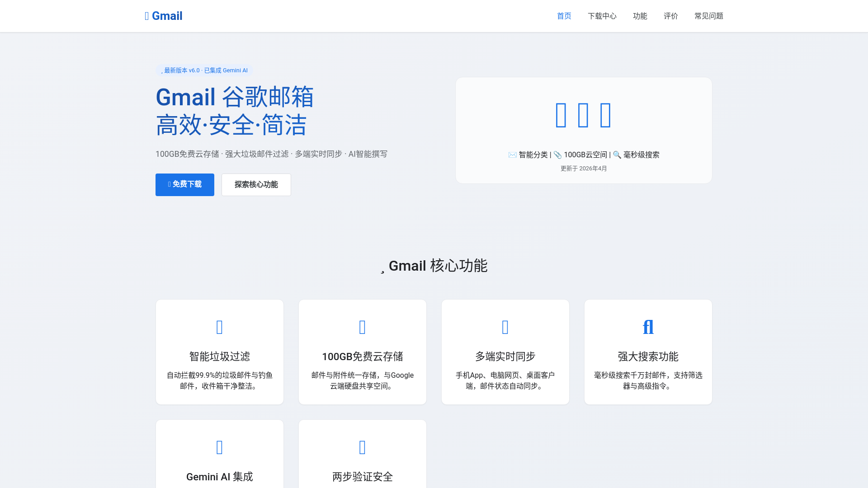The image size is (868, 488).
Task: Jump to 常见问题 from the navbar
Action: coord(708,16)
